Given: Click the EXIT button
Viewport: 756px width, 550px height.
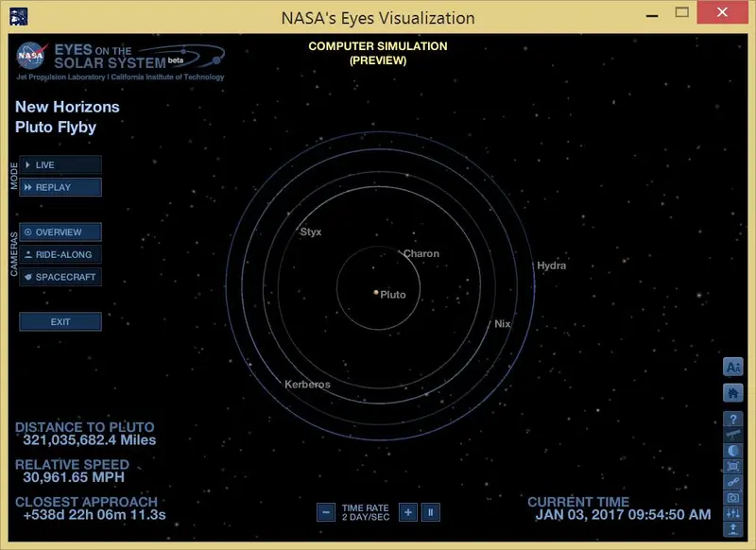Looking at the screenshot, I should tap(60, 321).
